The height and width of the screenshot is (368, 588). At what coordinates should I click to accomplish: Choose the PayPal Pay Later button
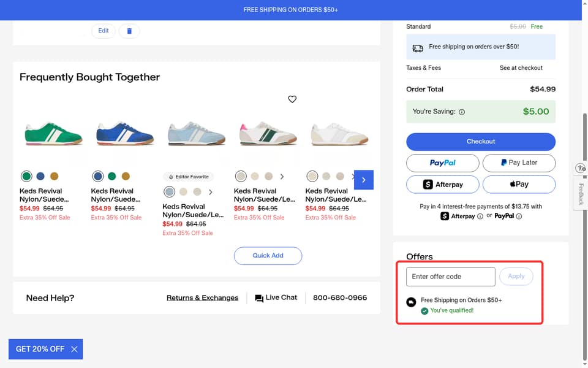519,163
